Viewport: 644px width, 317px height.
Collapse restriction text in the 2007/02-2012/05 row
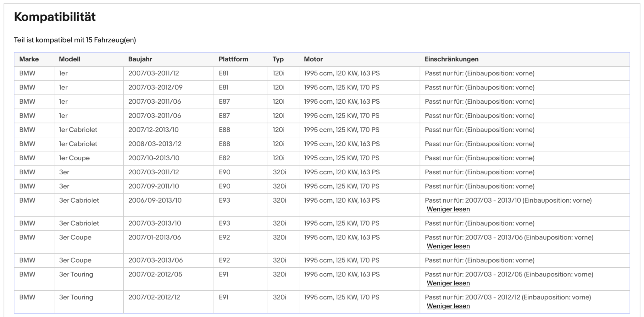click(x=448, y=283)
